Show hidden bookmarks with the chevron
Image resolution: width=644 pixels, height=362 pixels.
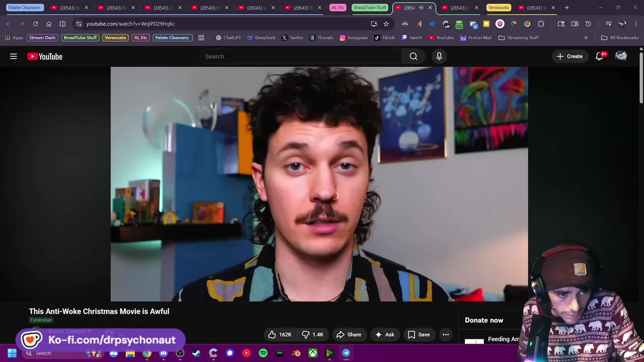(586, 38)
